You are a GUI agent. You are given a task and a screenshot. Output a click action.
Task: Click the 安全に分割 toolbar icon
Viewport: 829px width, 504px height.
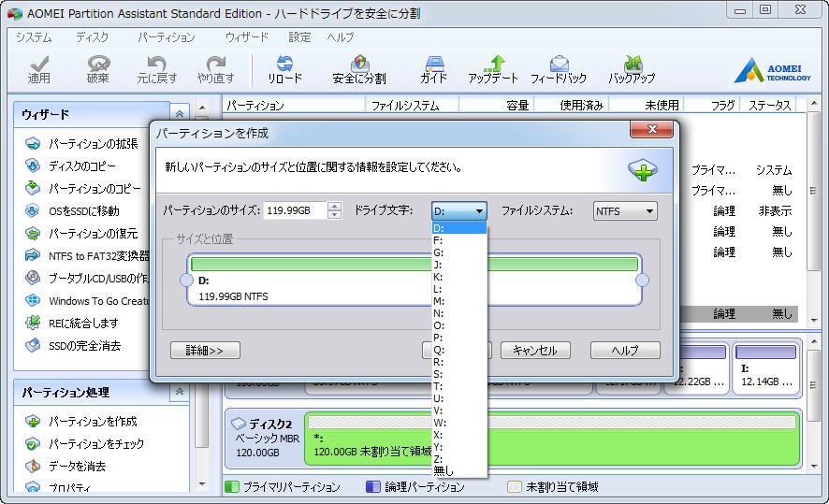[359, 70]
